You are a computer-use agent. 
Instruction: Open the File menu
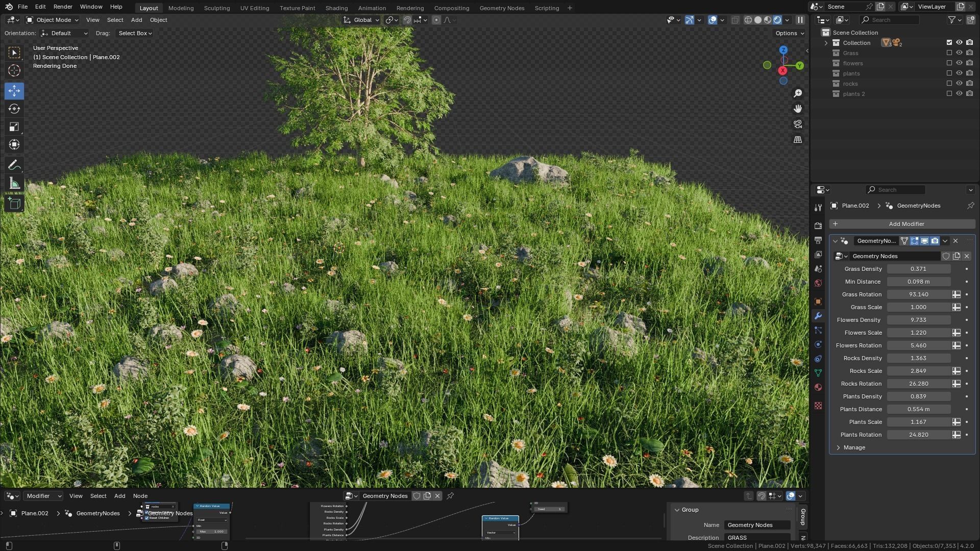[22, 7]
